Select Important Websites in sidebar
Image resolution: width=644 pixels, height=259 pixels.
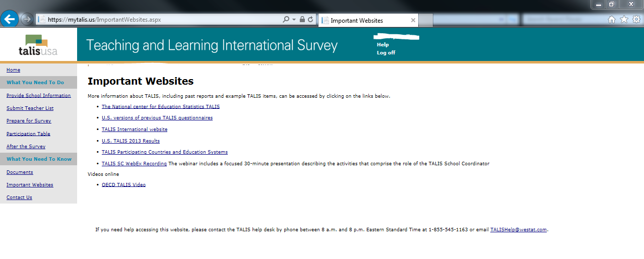coord(30,185)
